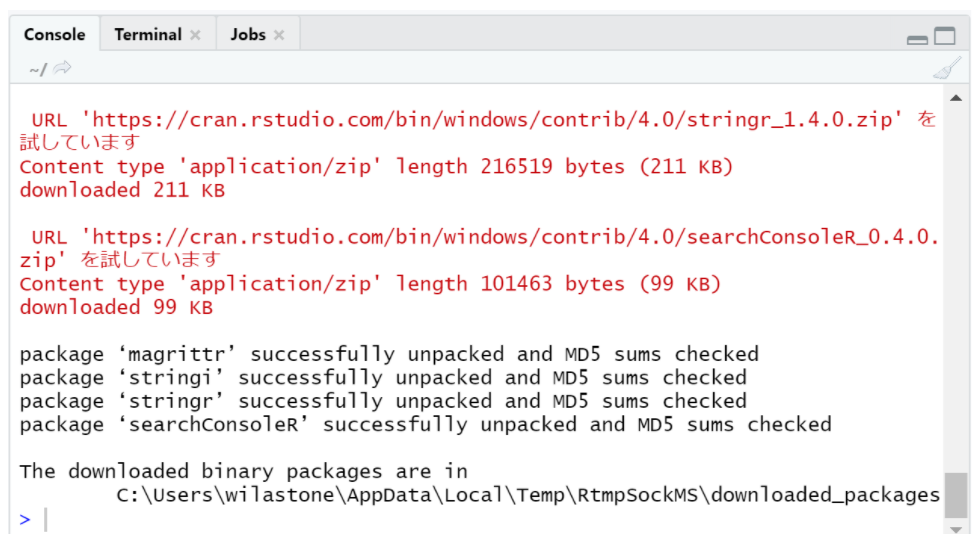Image resolution: width=974 pixels, height=544 pixels.
Task: Maximize the console pane
Action: coord(945,36)
